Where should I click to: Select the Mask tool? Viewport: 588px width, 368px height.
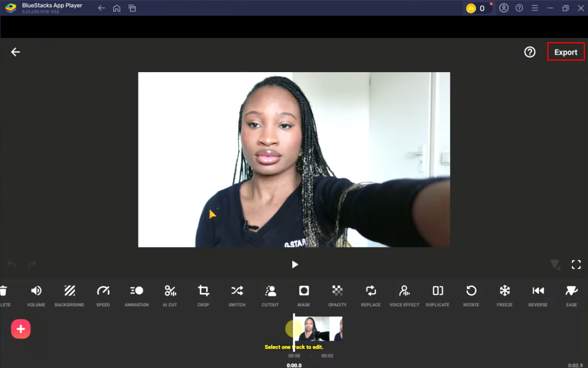(303, 295)
